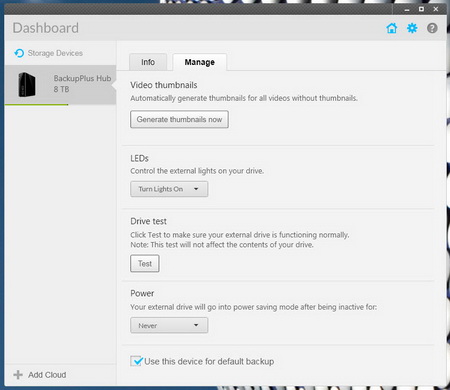Image resolution: width=450 pixels, height=390 pixels.
Task: Expand the Never power saving dropdown
Action: [x=169, y=325]
